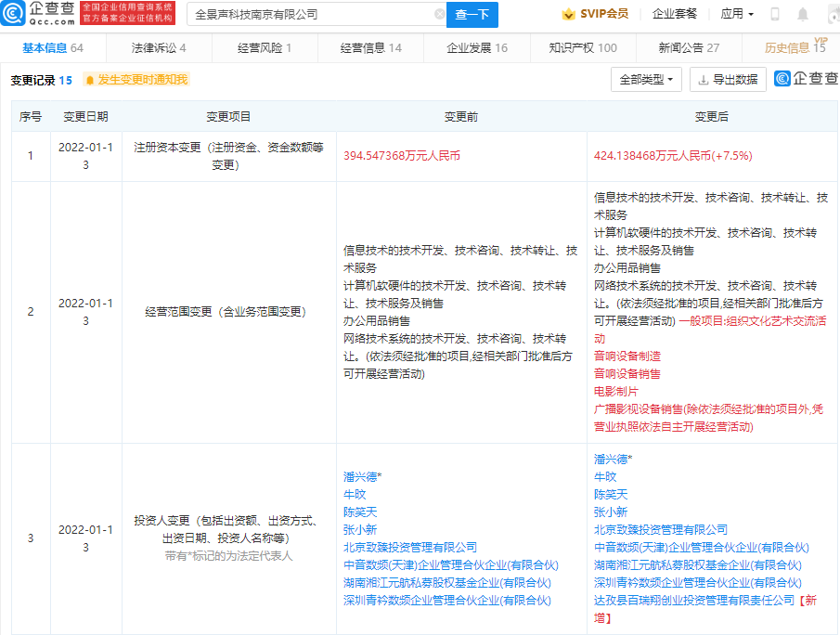Screen dimensions: 840x635
Task: Switch to 企业发展 tab
Action: pyautogui.click(x=477, y=47)
